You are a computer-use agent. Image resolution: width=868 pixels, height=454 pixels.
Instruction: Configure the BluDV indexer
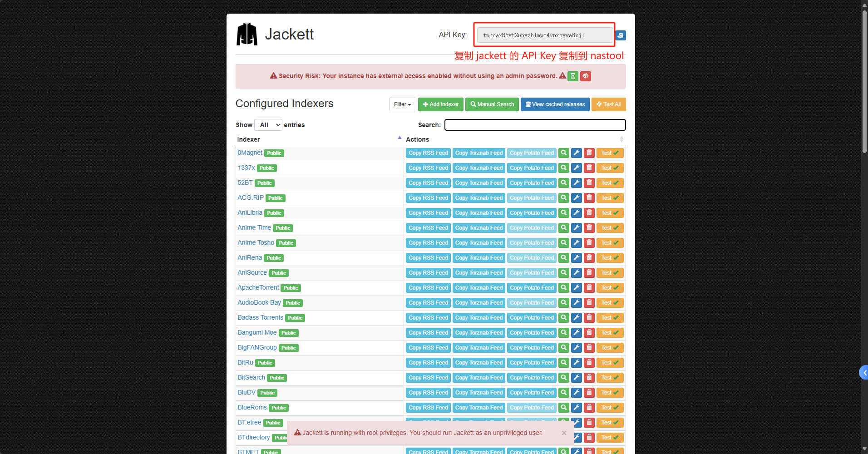pos(576,393)
